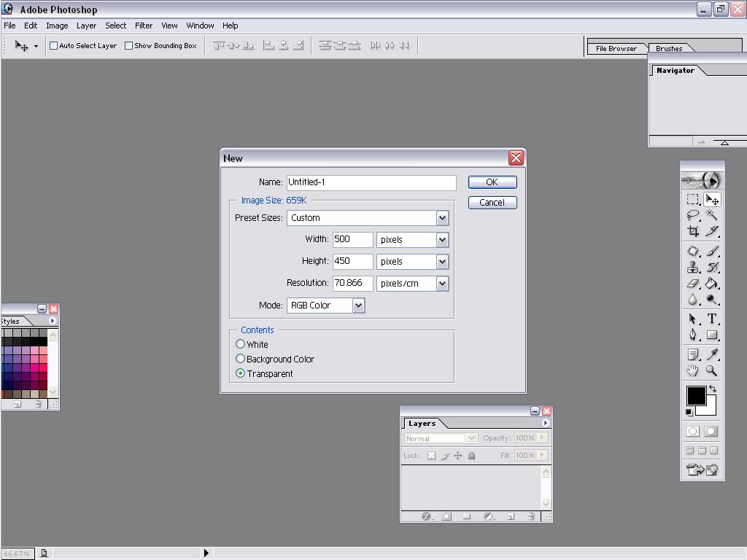The width and height of the screenshot is (747, 560).
Task: Open the Image menu
Action: (57, 26)
